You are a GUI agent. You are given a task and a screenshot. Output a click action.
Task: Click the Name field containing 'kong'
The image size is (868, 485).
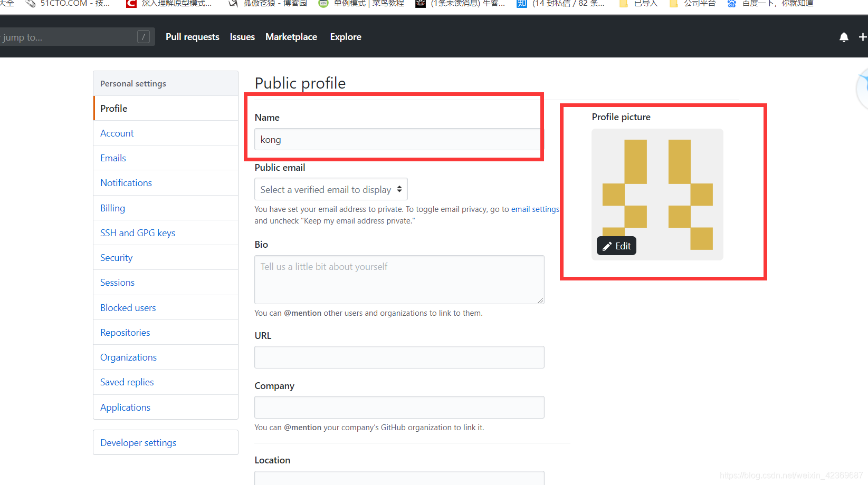point(397,139)
